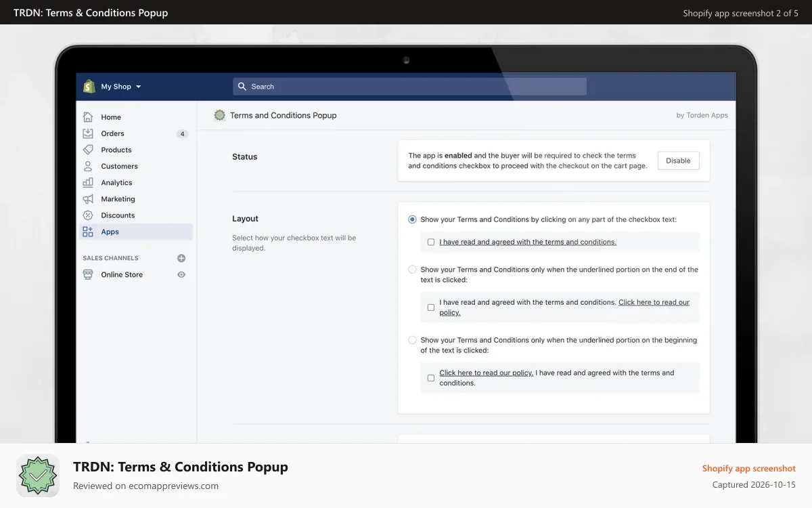The height and width of the screenshot is (508, 812).
Task: Click policy link at end of second preview
Action: [654, 302]
